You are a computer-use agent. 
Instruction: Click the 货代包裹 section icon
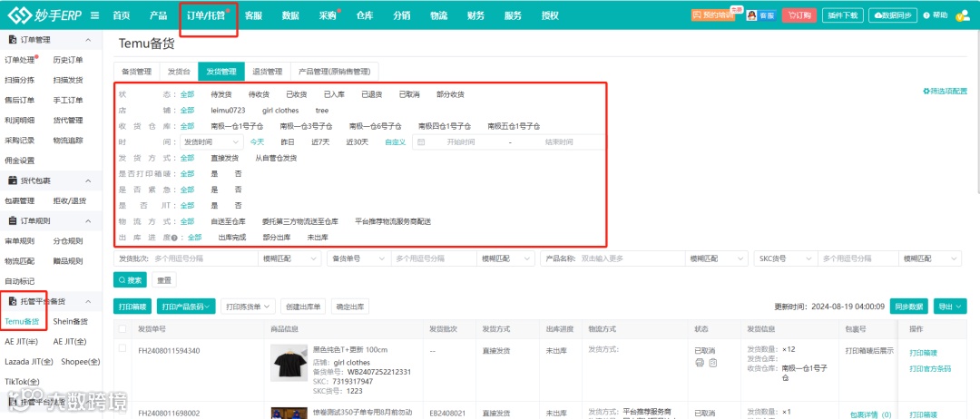point(13,181)
